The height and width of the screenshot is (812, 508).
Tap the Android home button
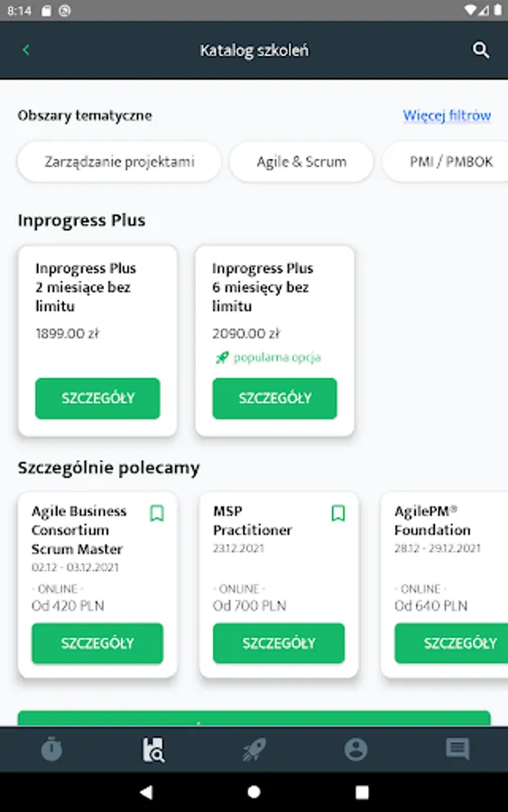point(254,792)
